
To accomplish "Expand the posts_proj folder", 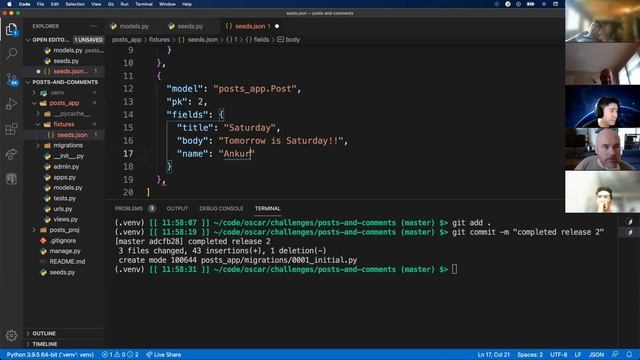I will pos(64,230).
